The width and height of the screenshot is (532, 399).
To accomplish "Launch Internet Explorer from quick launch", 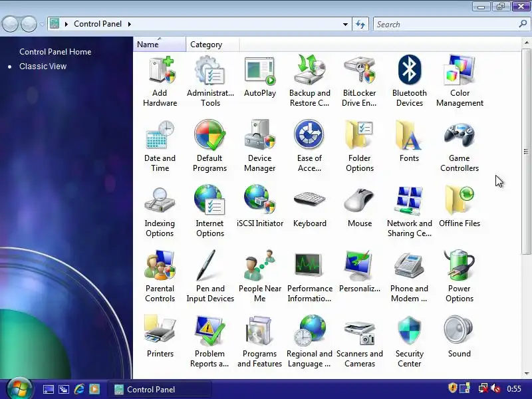I will (x=79, y=389).
